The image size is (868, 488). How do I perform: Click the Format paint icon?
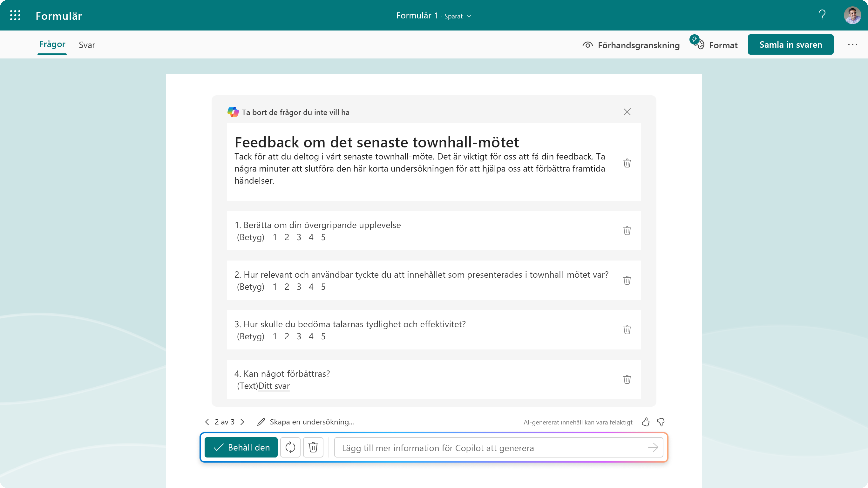pos(698,45)
